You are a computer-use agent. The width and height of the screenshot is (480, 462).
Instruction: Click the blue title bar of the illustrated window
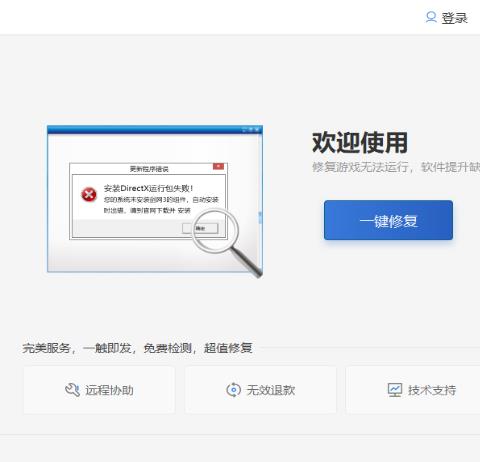point(155,130)
